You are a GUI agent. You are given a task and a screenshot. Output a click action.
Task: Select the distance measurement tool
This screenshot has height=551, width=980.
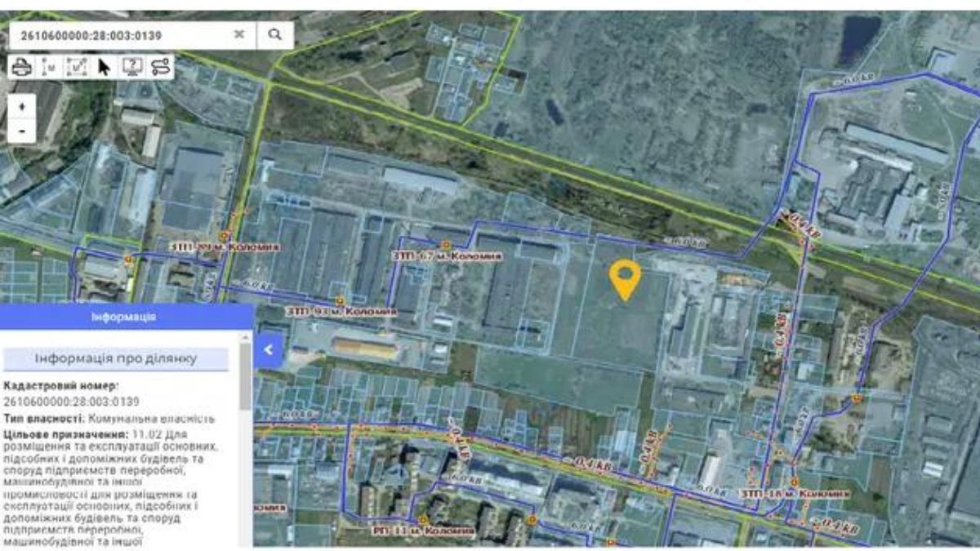click(49, 67)
